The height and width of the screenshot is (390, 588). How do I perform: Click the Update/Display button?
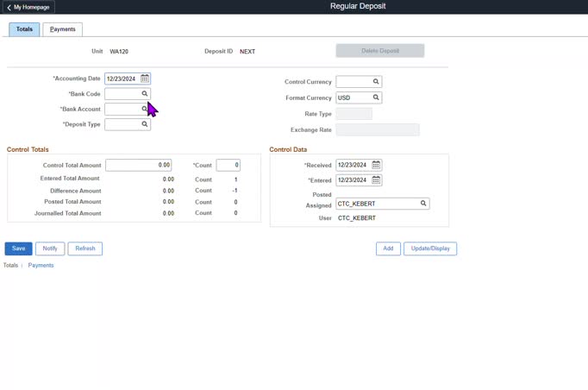(x=430, y=248)
